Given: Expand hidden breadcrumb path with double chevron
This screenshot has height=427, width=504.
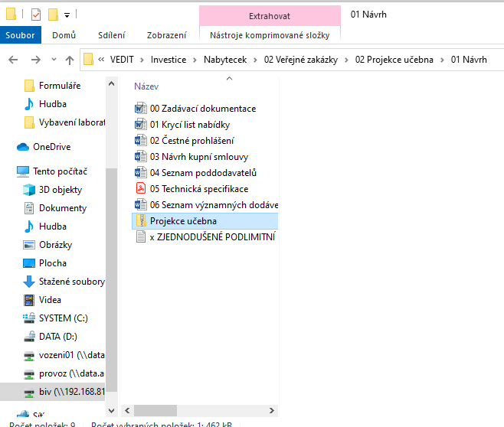Looking at the screenshot, I should 101,60.
